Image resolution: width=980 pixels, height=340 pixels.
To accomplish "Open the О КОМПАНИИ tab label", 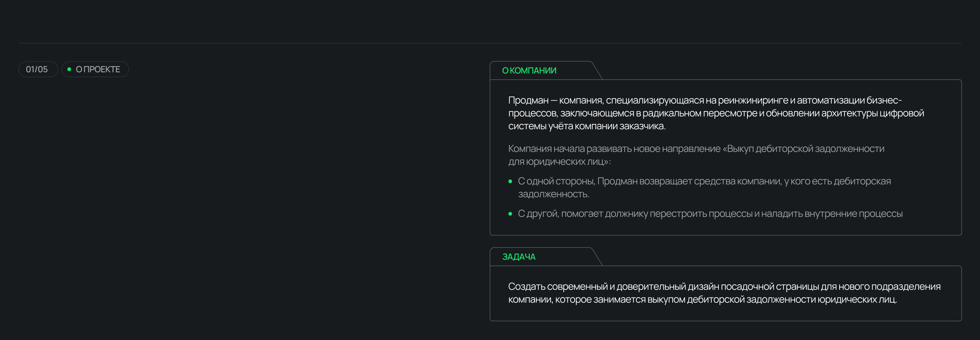I will [x=529, y=70].
